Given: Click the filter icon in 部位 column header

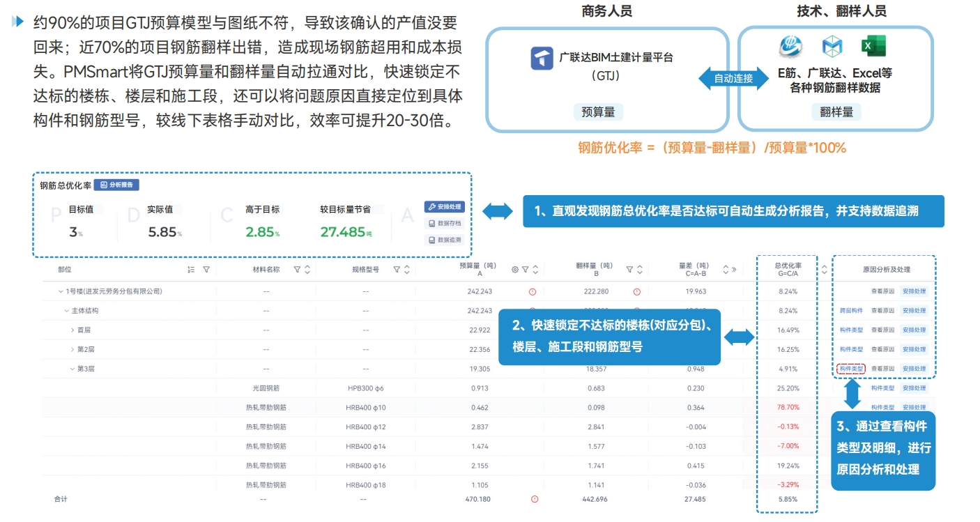Looking at the screenshot, I should click(206, 270).
